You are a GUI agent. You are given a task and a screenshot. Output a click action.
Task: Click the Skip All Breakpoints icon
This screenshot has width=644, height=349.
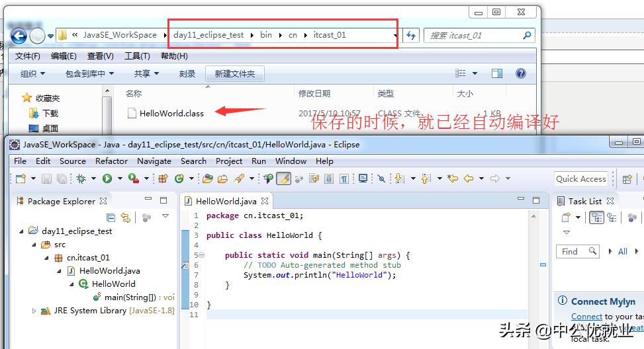tap(381, 178)
